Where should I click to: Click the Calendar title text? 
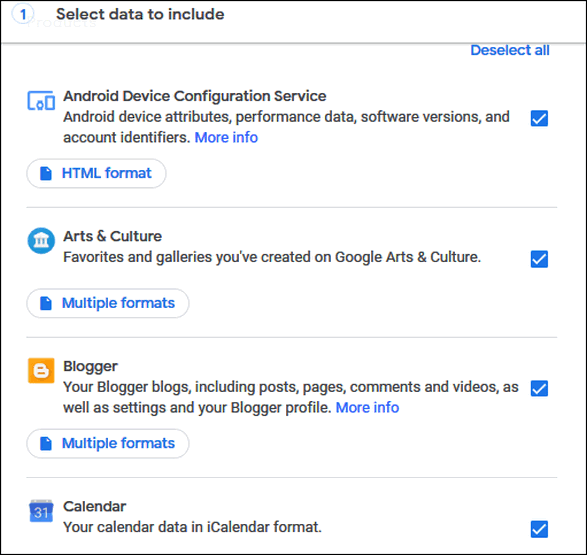tap(94, 506)
